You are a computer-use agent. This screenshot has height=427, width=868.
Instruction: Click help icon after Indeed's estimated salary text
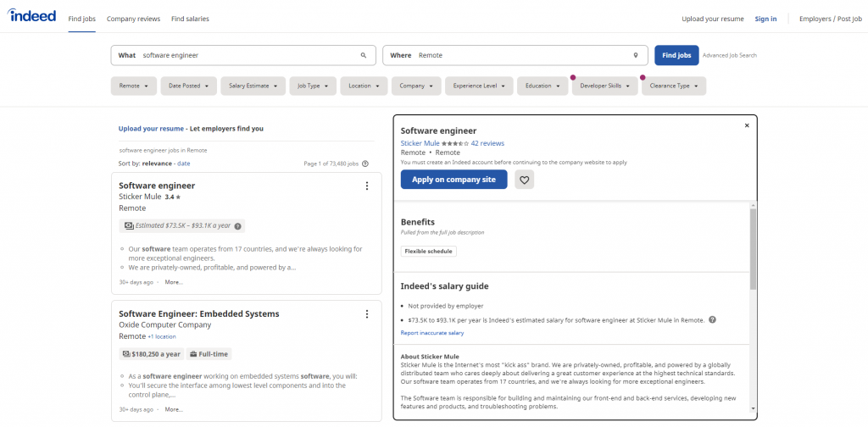(712, 319)
